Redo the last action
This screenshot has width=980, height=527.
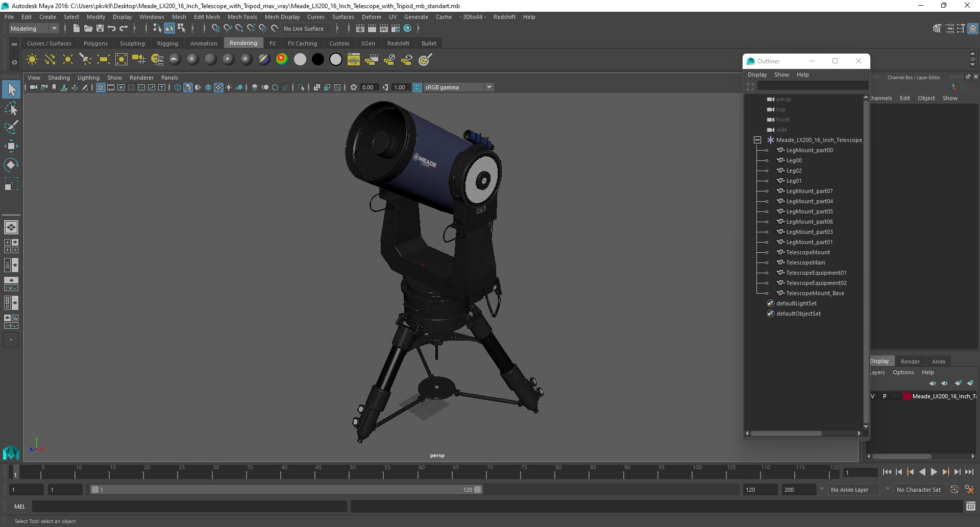coord(124,29)
